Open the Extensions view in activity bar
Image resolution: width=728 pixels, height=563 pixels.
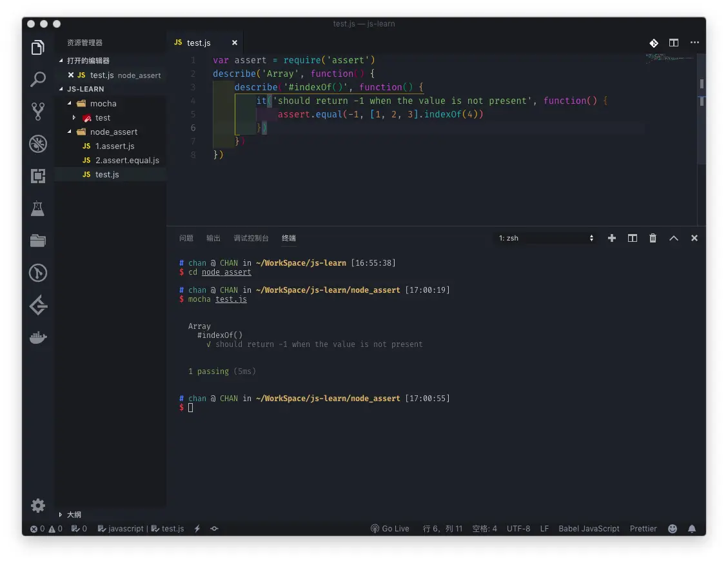(37, 176)
